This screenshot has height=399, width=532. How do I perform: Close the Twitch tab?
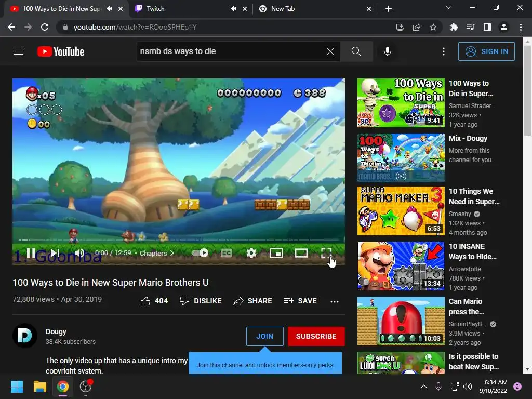click(245, 9)
